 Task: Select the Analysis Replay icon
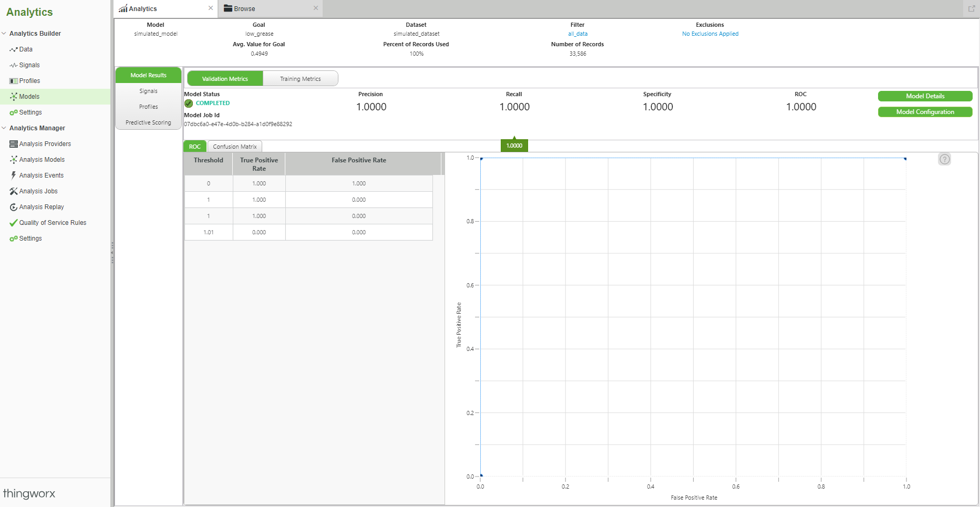[x=14, y=206]
